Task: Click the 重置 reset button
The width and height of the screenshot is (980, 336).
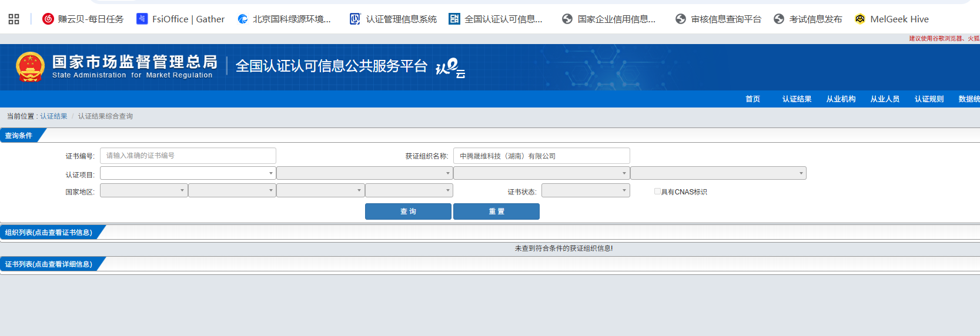Action: [496, 211]
